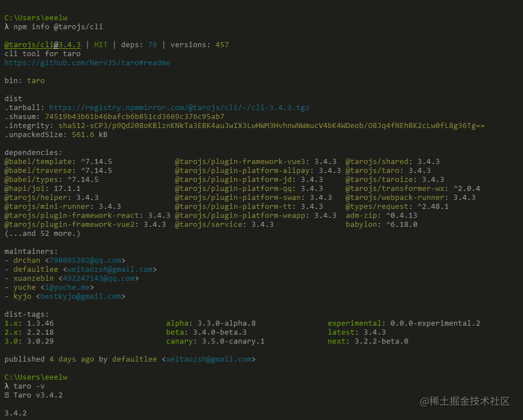Click the 'maintainers:' heading

click(31, 252)
